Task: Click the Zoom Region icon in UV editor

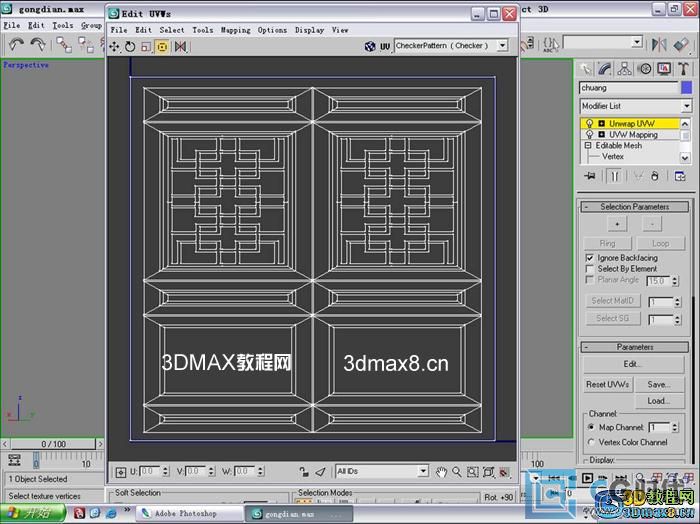Action: coord(473,472)
